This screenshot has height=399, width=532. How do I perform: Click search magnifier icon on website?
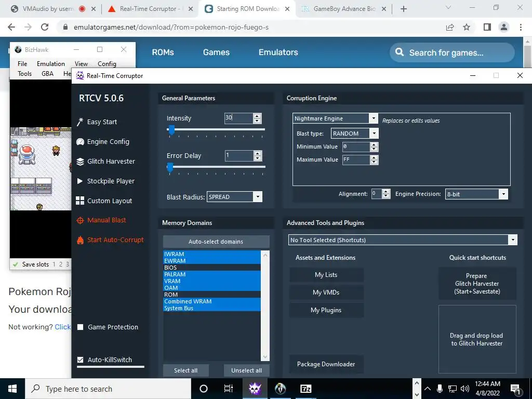400,52
